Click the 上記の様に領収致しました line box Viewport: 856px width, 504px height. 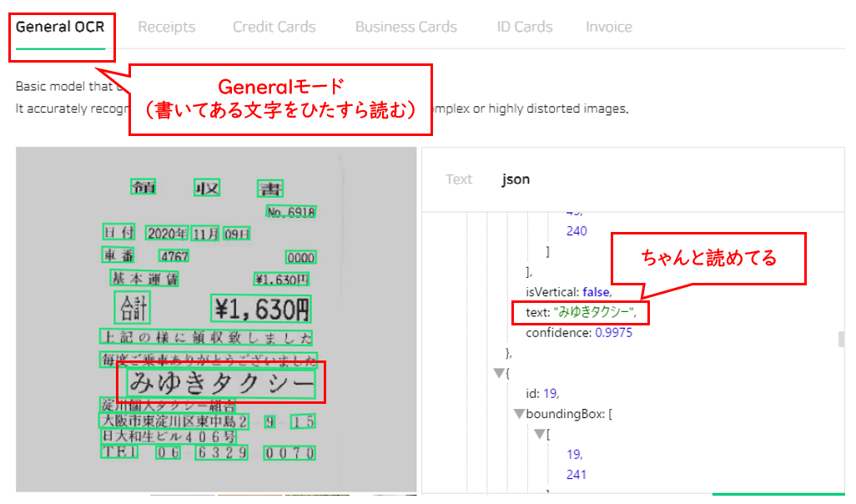(x=206, y=337)
